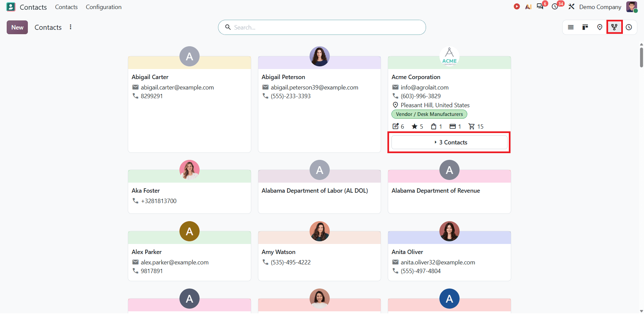The image size is (644, 315).
Task: Click Acme Corporation purchases count 1
Action: (x=436, y=126)
